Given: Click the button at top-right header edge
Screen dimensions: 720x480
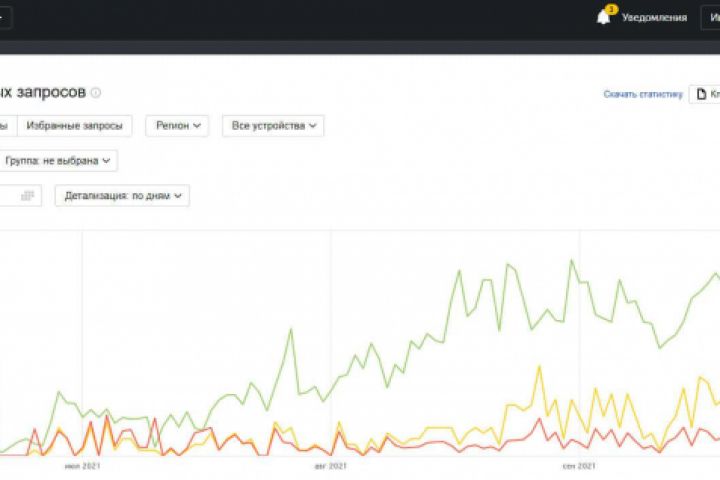Looking at the screenshot, I should 710,18.
